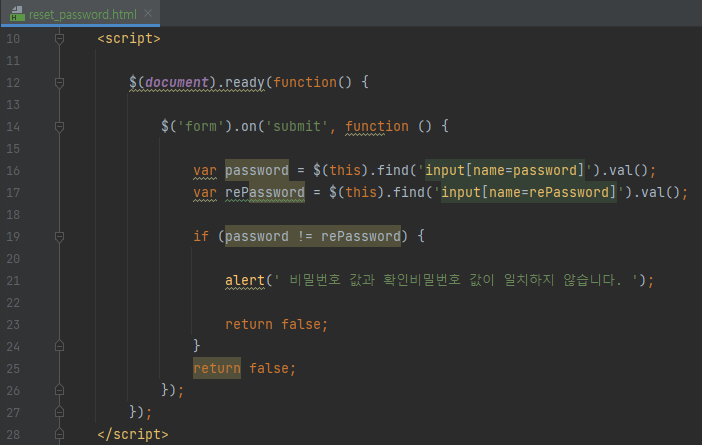
Task: Click the 'ready' method name
Action: (244, 82)
